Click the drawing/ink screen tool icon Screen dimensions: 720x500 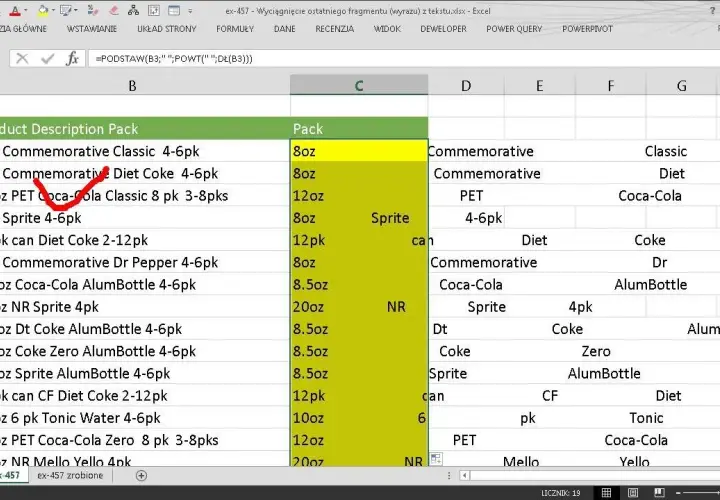66,10
